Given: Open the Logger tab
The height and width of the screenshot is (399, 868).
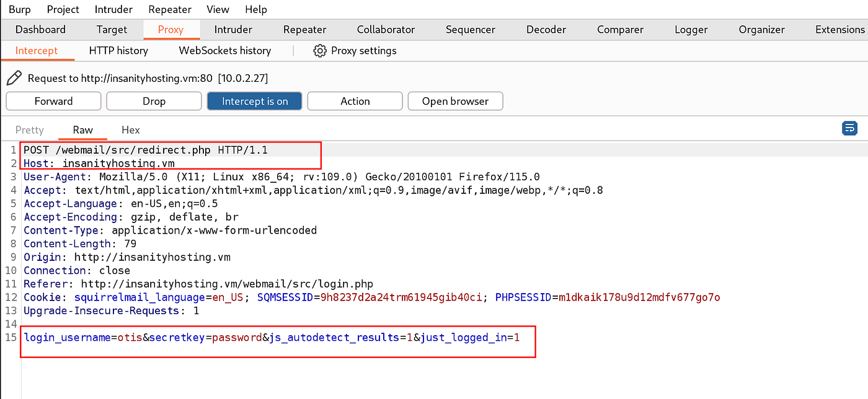Looking at the screenshot, I should coord(691,29).
